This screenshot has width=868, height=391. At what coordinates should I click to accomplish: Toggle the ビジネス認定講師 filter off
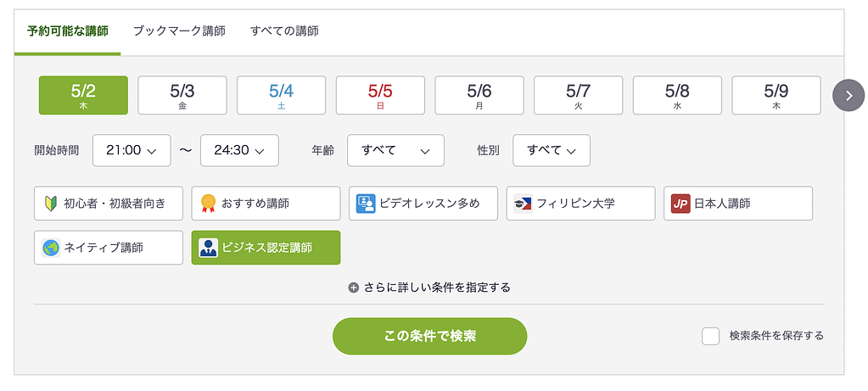coord(266,248)
